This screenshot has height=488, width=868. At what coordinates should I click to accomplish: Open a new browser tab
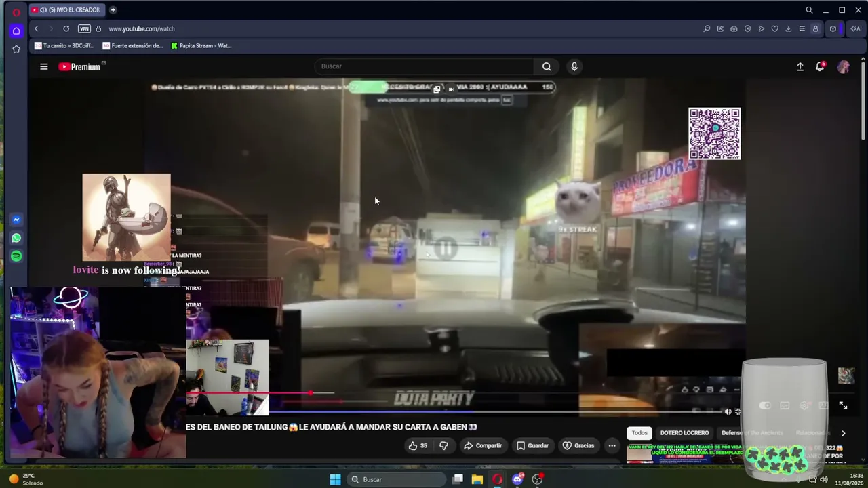coord(113,10)
